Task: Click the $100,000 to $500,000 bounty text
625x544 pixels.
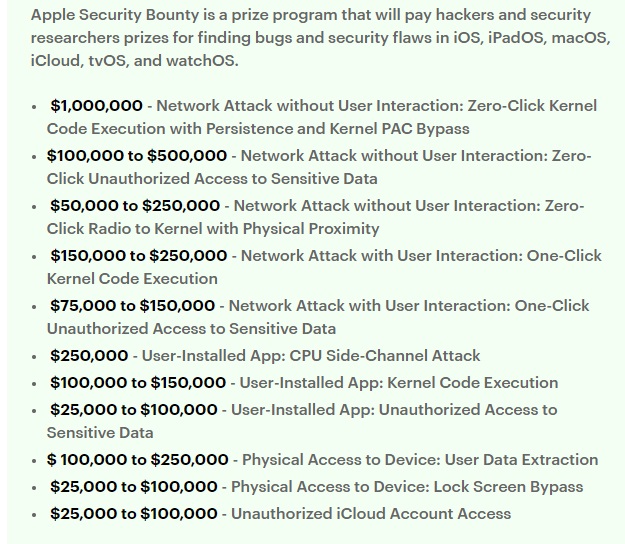Action: (x=137, y=155)
